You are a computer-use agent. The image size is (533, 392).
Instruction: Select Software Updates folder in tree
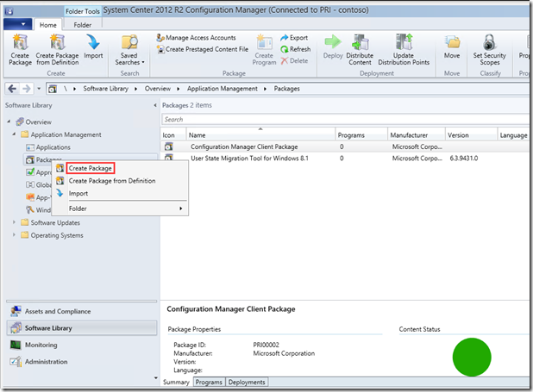[50, 222]
